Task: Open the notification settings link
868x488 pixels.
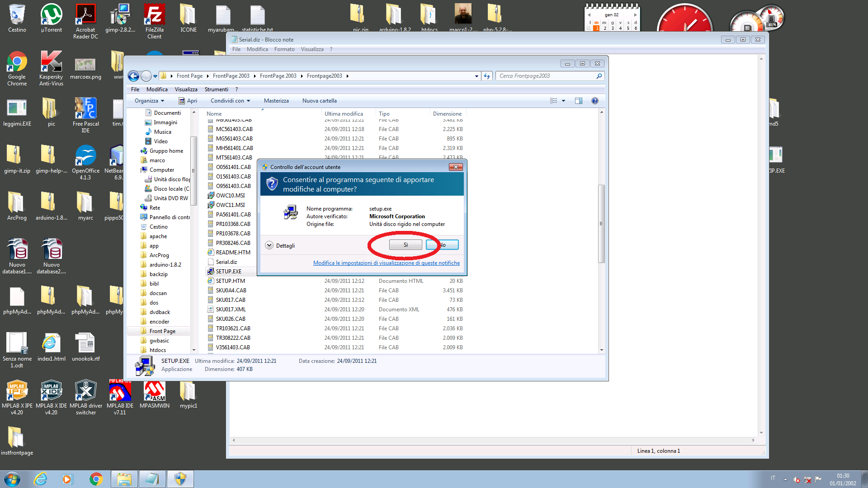Action: pos(386,263)
